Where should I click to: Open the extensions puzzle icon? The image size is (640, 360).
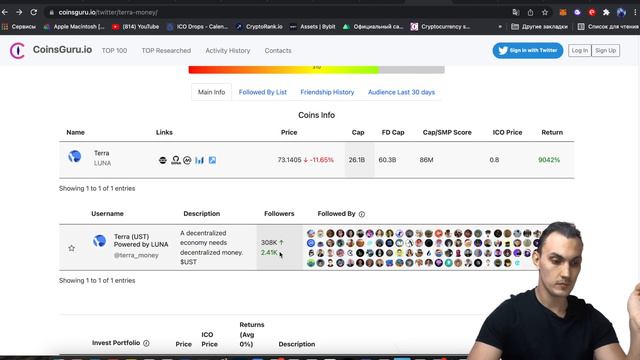pos(606,12)
